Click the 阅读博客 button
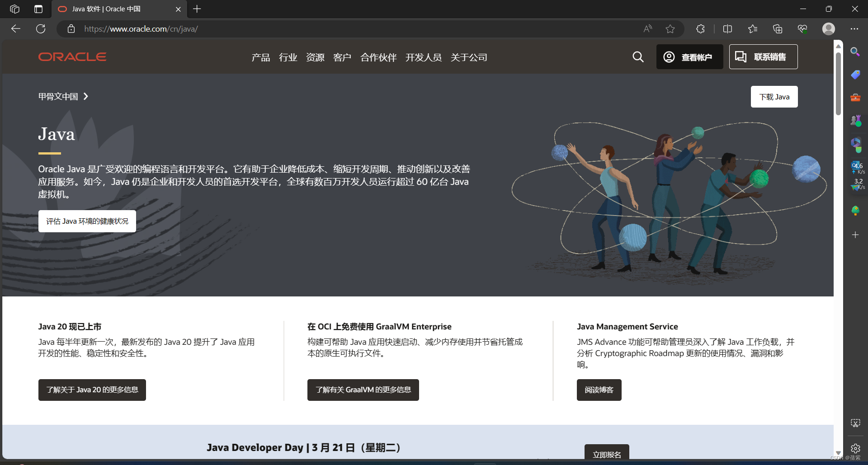The image size is (868, 465). [x=599, y=390]
